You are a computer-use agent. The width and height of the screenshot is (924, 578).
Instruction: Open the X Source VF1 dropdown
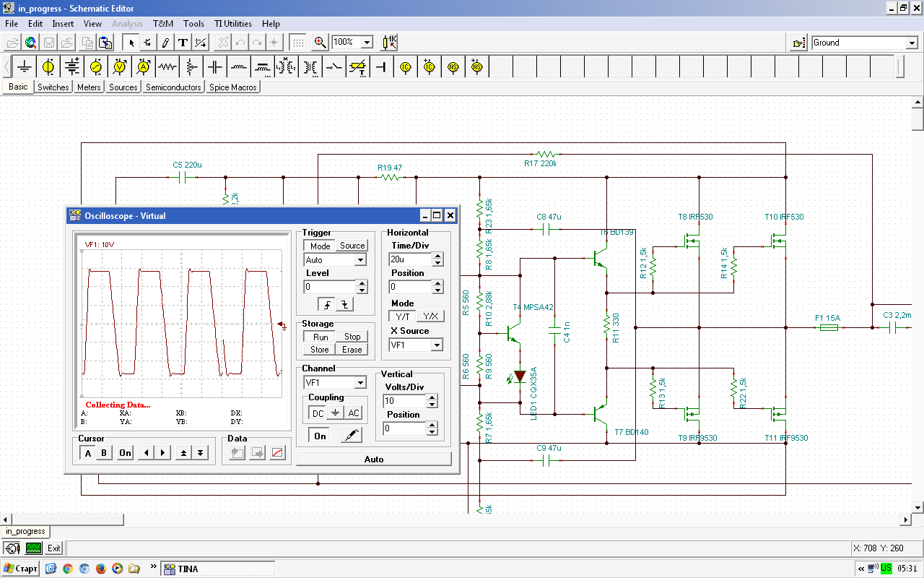(x=437, y=345)
